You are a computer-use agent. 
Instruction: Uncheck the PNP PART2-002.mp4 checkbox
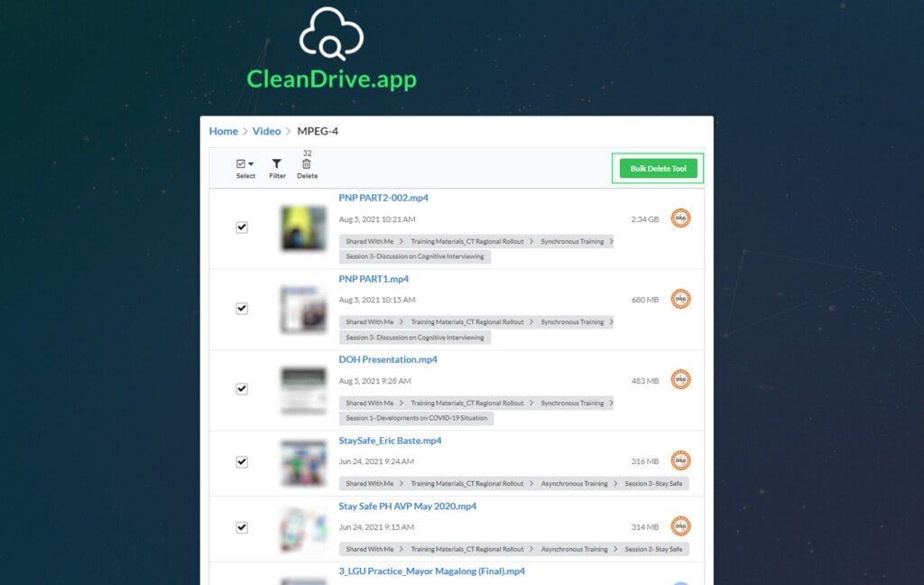pos(242,227)
